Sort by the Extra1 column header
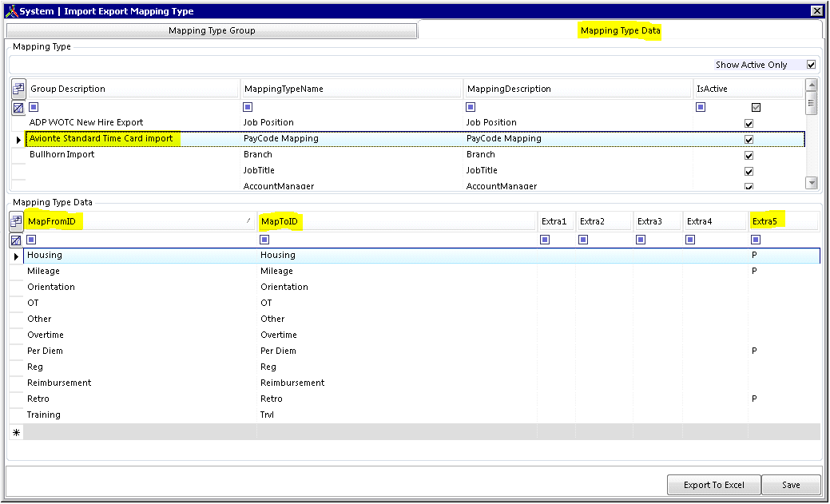830x504 pixels. [556, 221]
